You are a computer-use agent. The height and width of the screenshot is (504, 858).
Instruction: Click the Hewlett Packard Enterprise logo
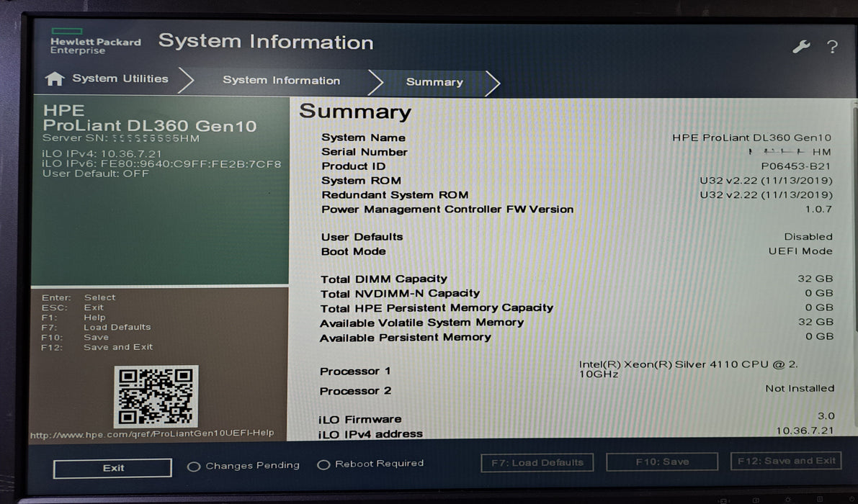[x=95, y=42]
